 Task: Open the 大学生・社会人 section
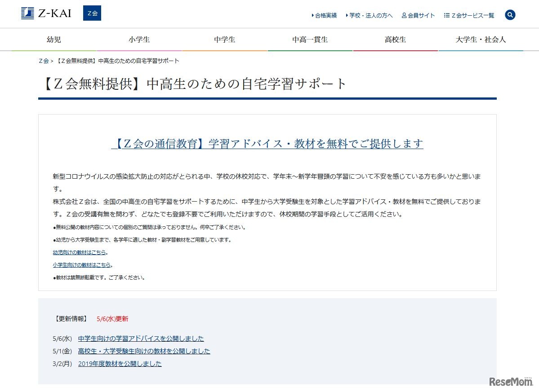coord(481,39)
